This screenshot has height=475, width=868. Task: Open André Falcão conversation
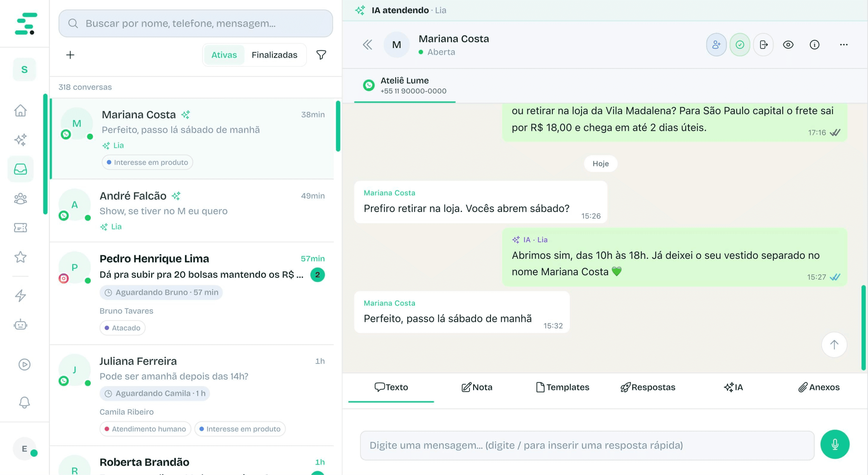pos(192,211)
